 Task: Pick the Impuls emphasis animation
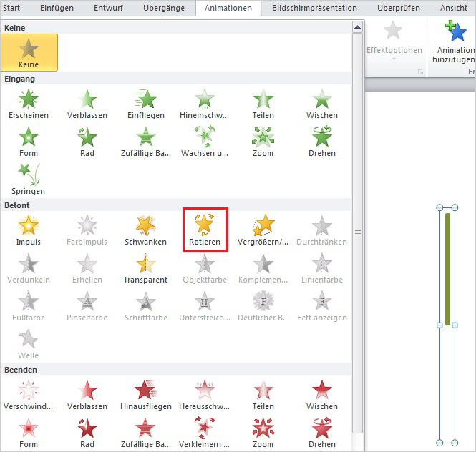pos(29,230)
